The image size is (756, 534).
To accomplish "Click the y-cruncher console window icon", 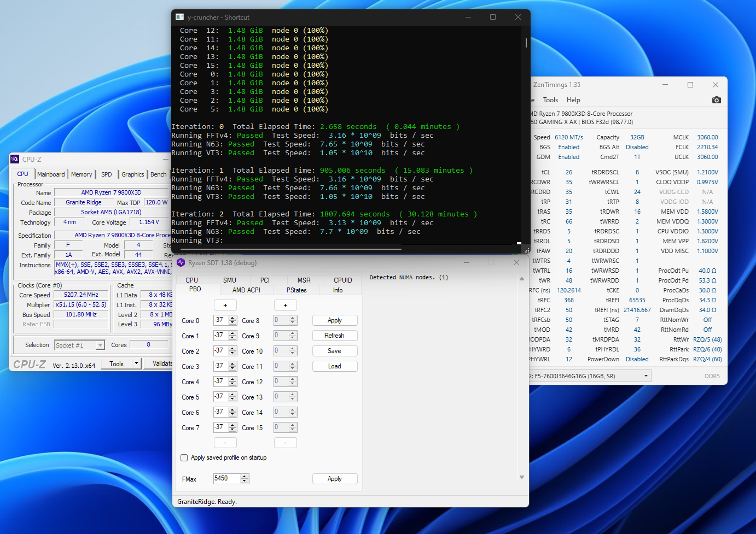I will 179,17.
